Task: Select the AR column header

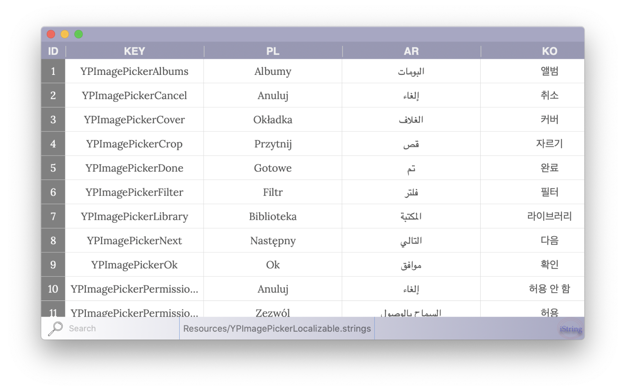Action: [411, 51]
